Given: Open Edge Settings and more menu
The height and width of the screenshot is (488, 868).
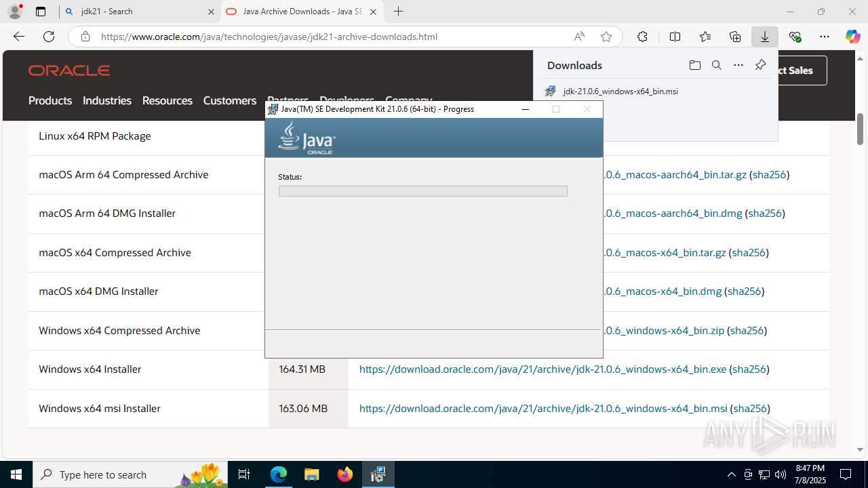Looking at the screenshot, I should (825, 37).
